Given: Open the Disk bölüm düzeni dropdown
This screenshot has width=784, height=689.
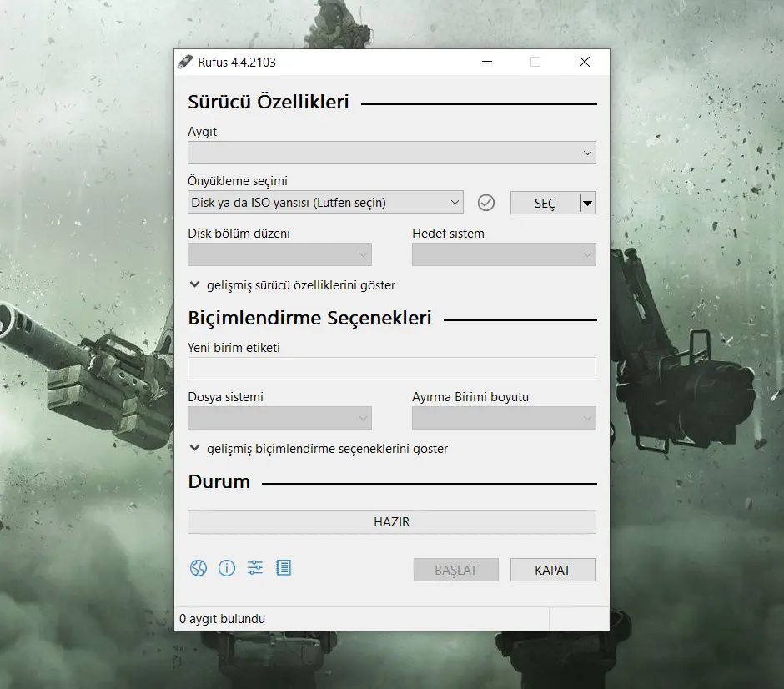Looking at the screenshot, I should coord(279,254).
